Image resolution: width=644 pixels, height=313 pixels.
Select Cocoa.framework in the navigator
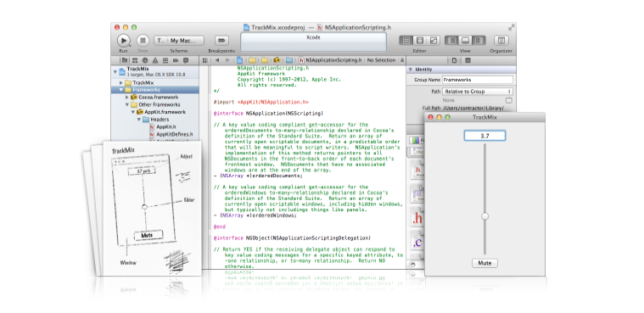158,98
